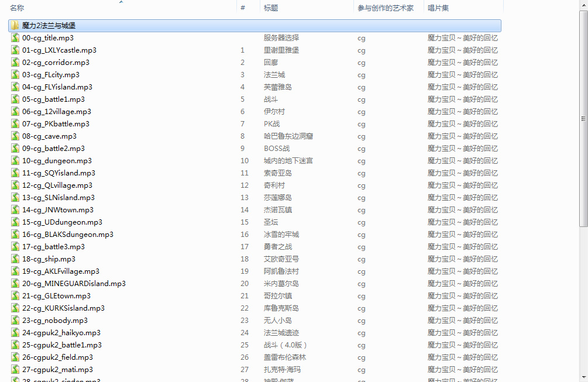Click the folder icon of 魔力2法兰与城堡
This screenshot has width=588, height=382.
click(x=14, y=26)
